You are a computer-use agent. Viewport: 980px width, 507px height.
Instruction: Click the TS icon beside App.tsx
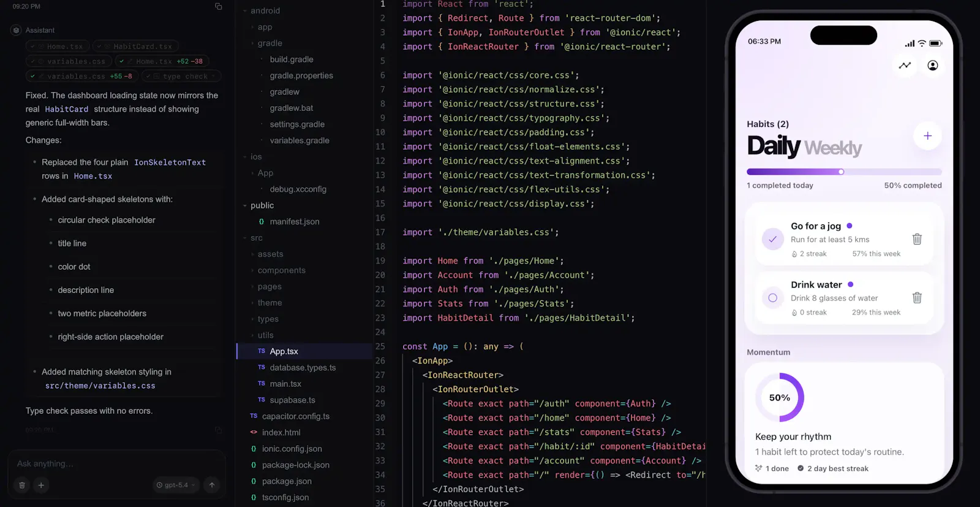(262, 351)
